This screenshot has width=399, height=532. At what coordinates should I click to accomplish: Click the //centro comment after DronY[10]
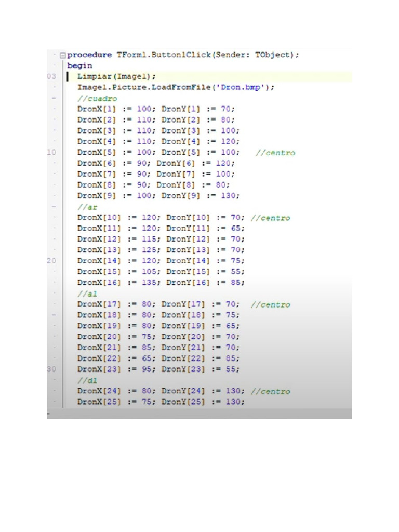point(271,218)
